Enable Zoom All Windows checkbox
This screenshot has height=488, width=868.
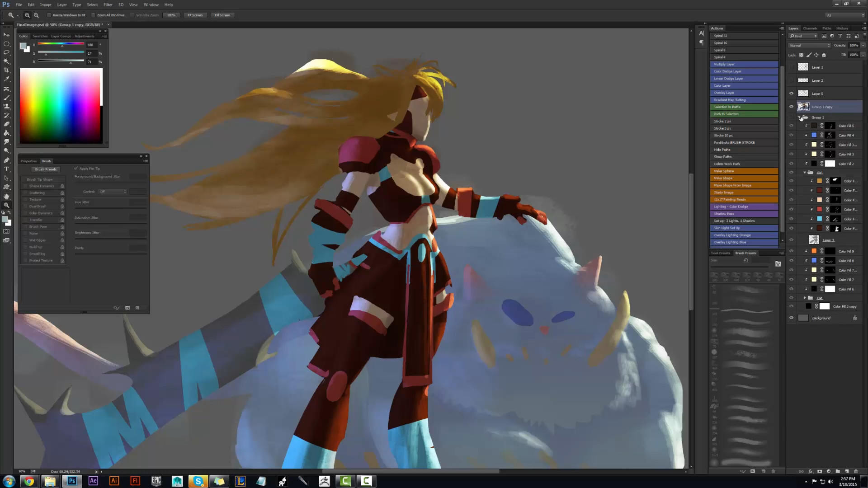(94, 15)
